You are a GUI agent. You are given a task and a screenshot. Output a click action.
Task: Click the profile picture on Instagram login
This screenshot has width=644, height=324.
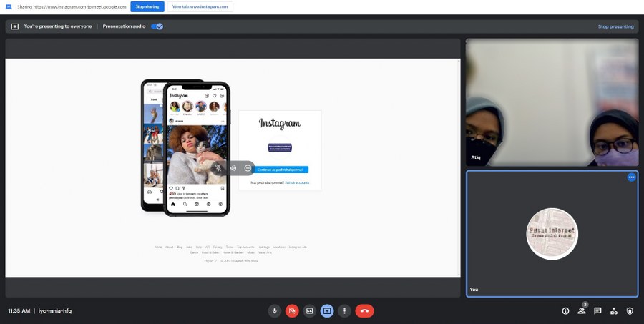click(280, 147)
